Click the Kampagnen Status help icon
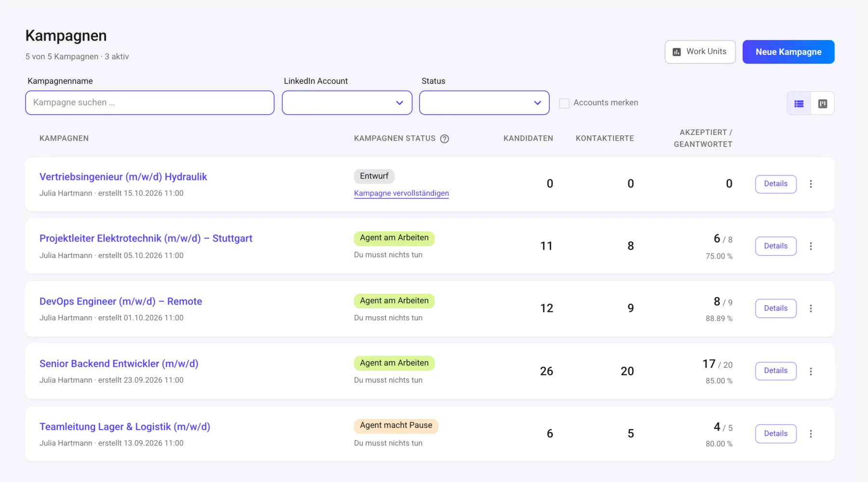This screenshot has height=482, width=868. [445, 139]
